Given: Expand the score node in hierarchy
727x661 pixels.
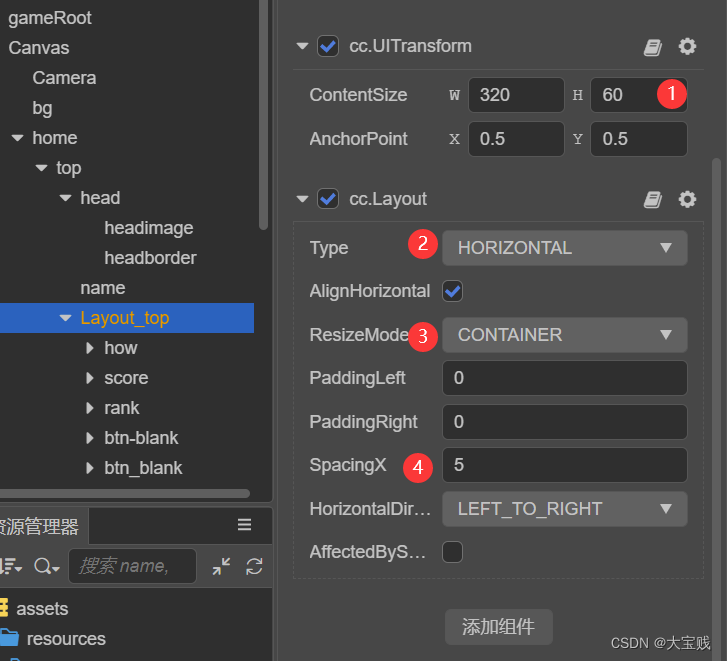Looking at the screenshot, I should [90, 378].
